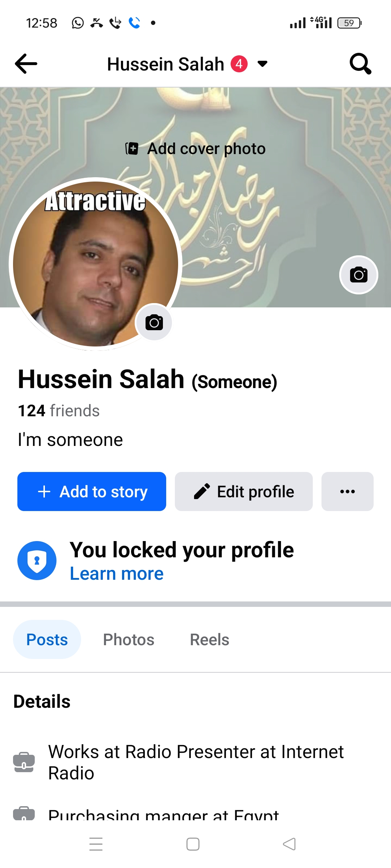Tap the Add to story button
391x868 pixels.
(92, 492)
